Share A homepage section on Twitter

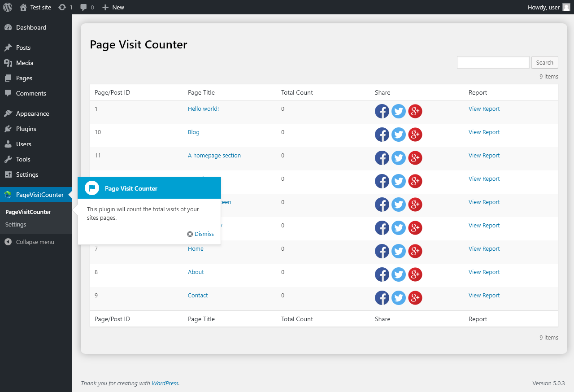(399, 158)
